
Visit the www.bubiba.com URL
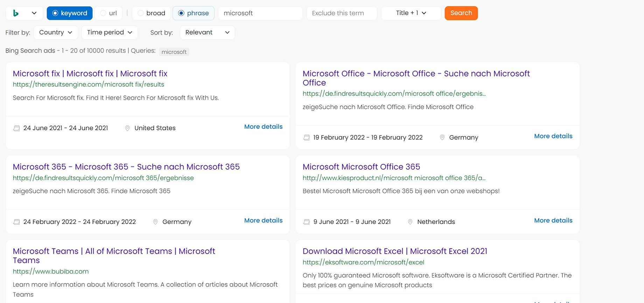(x=51, y=271)
